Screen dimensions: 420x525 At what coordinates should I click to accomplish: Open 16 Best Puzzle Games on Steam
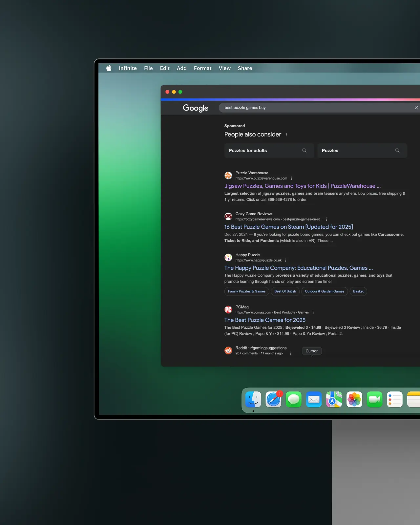(289, 227)
